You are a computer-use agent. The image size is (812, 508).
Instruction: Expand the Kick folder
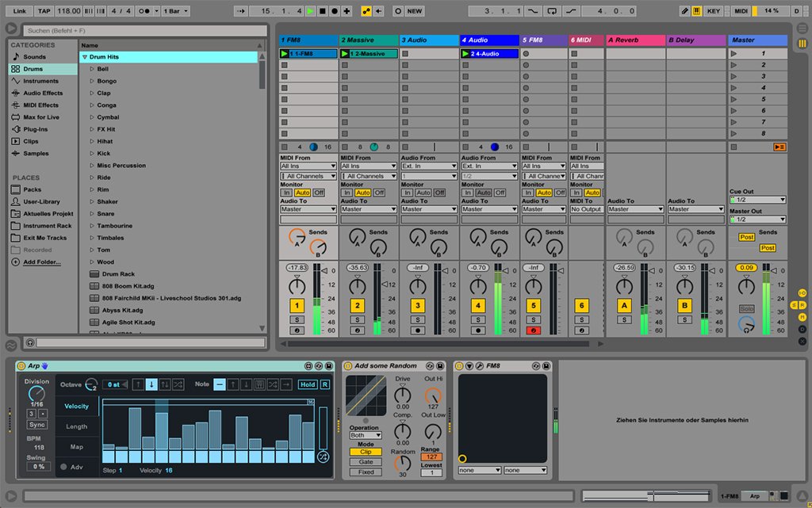point(92,154)
